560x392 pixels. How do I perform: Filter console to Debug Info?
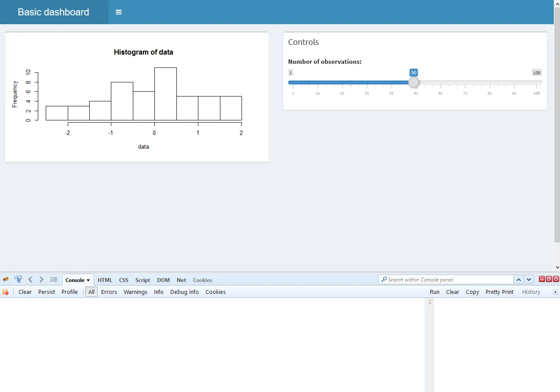184,292
